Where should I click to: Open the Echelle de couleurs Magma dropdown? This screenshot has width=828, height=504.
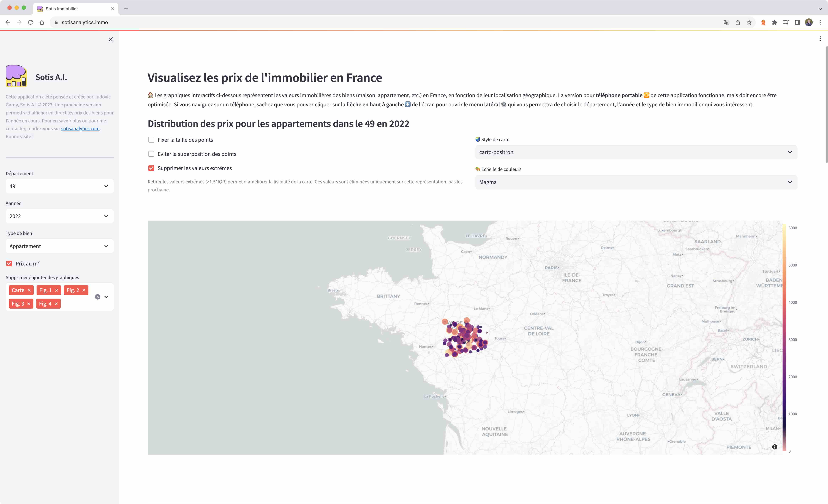636,182
